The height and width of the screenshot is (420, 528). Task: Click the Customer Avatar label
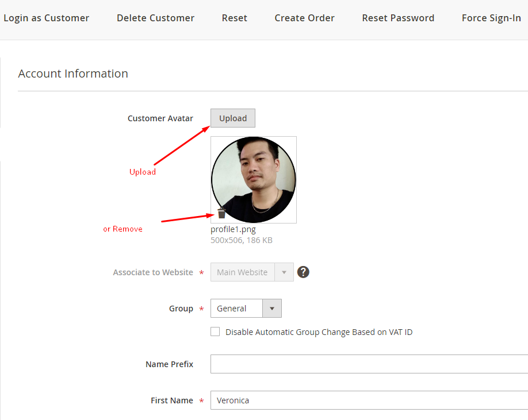click(160, 118)
